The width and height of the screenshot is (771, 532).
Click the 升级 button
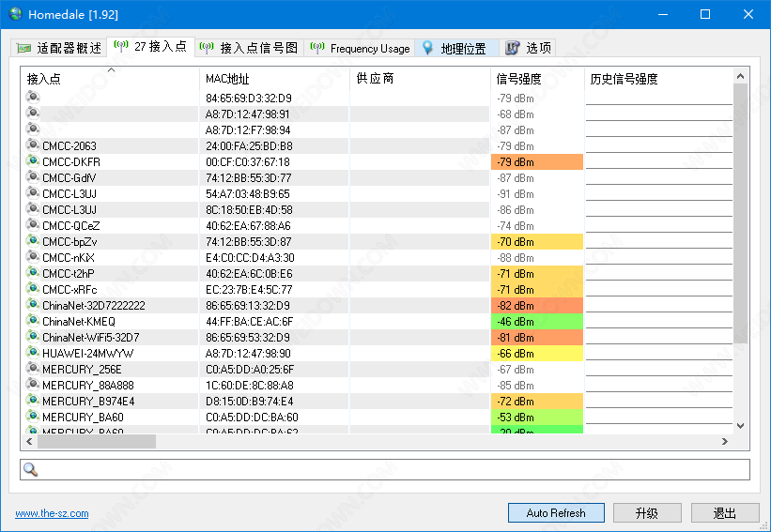tap(647, 513)
